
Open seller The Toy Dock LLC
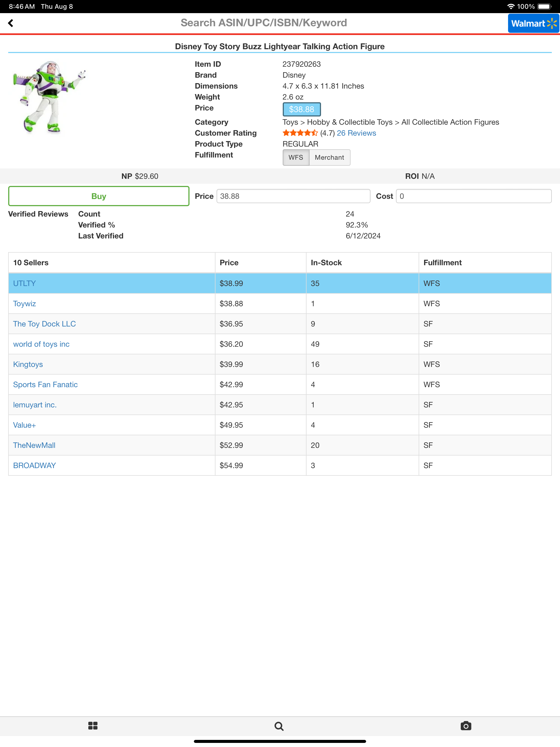click(44, 324)
